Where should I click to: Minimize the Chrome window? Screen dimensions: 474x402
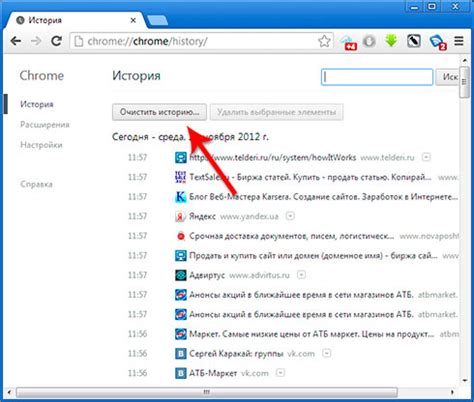pyautogui.click(x=415, y=6)
